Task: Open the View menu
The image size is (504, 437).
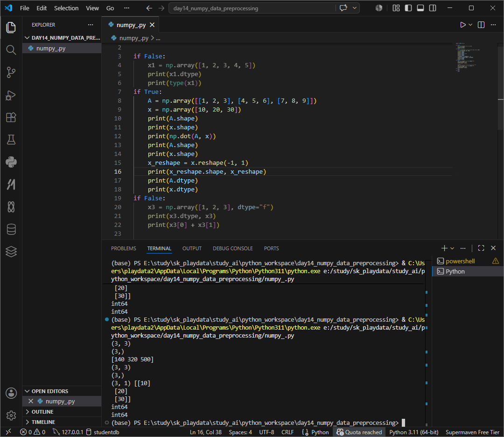Action: click(x=92, y=8)
